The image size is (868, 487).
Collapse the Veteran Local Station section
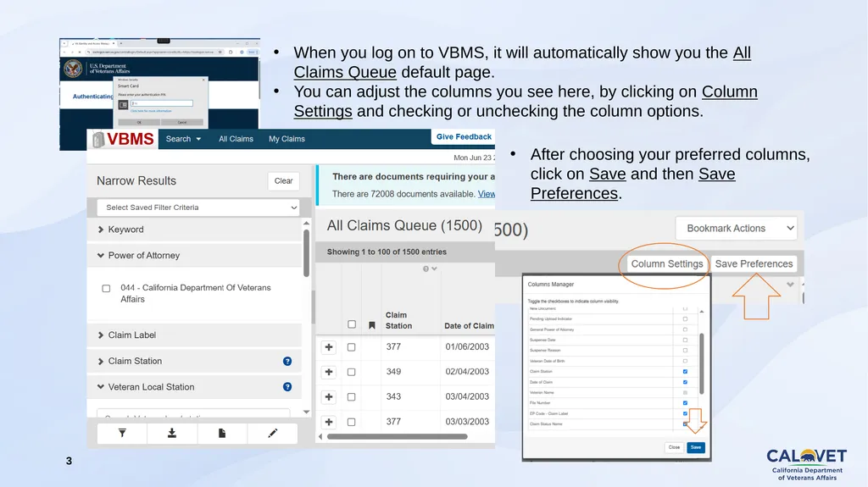pos(194,387)
